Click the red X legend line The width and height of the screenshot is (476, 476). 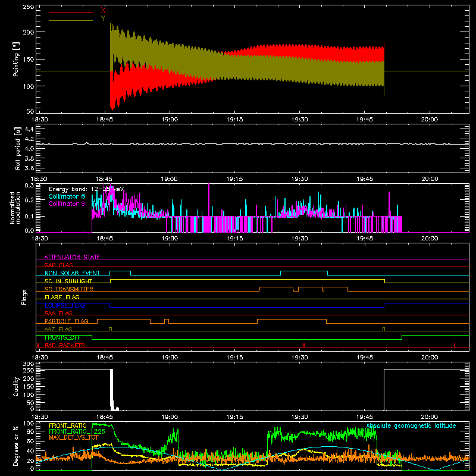click(71, 12)
